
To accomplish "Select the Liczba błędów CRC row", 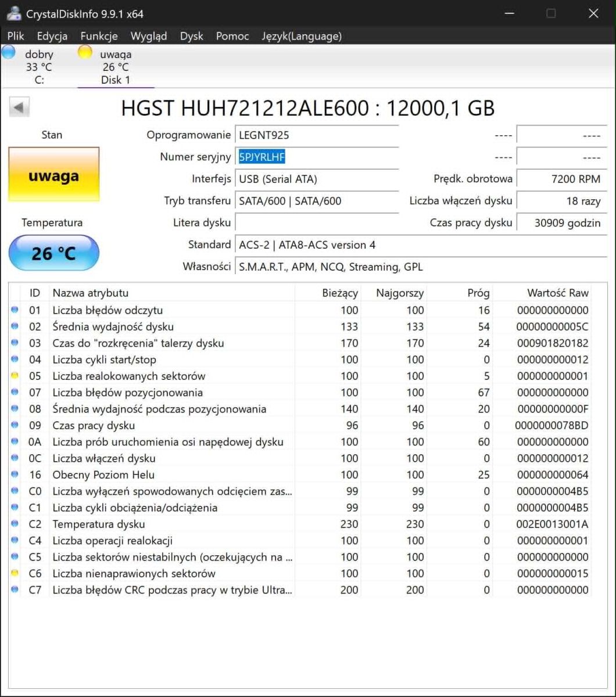I will coord(300,590).
